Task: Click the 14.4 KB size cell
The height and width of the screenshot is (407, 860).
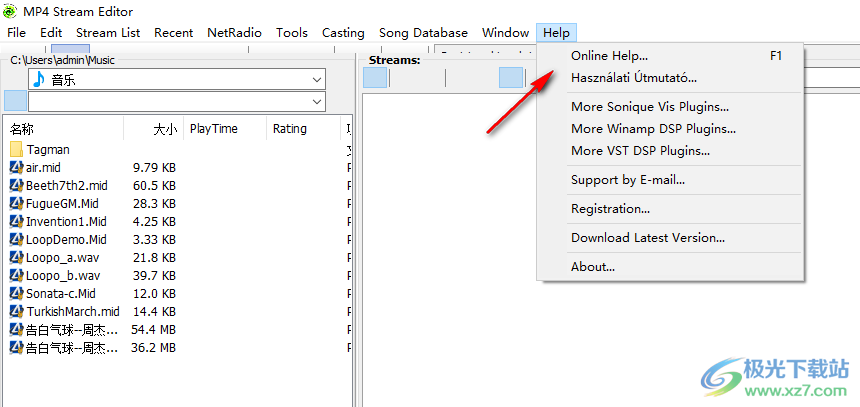Action: tap(154, 312)
